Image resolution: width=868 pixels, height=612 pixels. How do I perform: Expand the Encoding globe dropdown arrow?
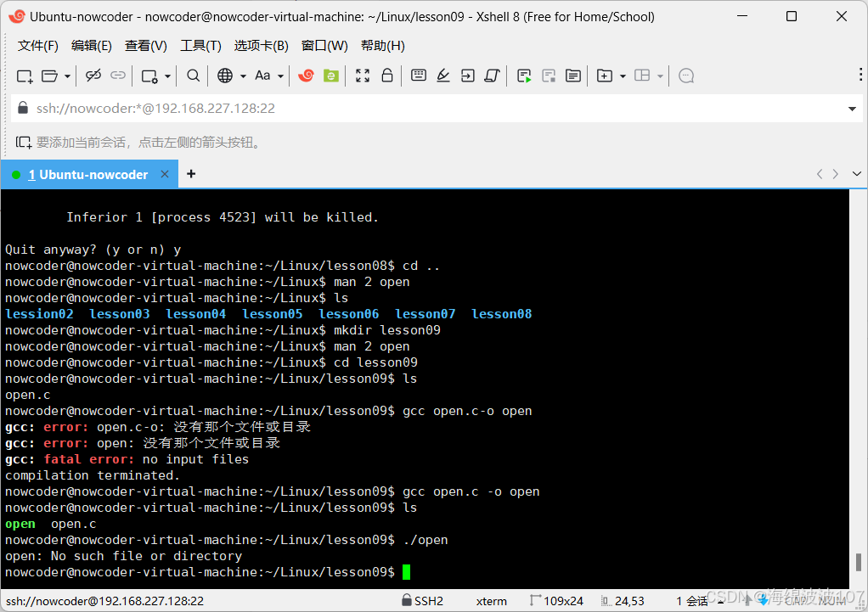[x=243, y=76]
